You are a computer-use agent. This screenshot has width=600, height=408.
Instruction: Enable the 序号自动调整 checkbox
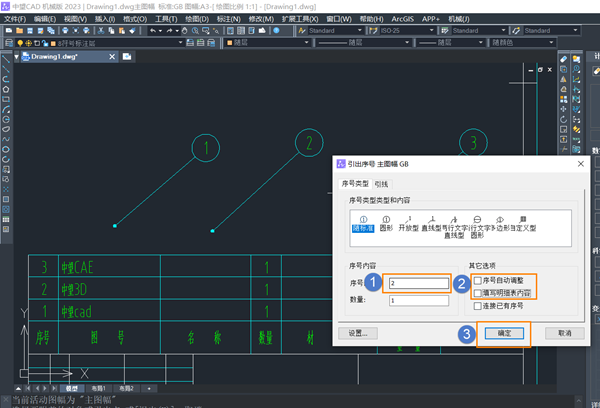tap(478, 281)
